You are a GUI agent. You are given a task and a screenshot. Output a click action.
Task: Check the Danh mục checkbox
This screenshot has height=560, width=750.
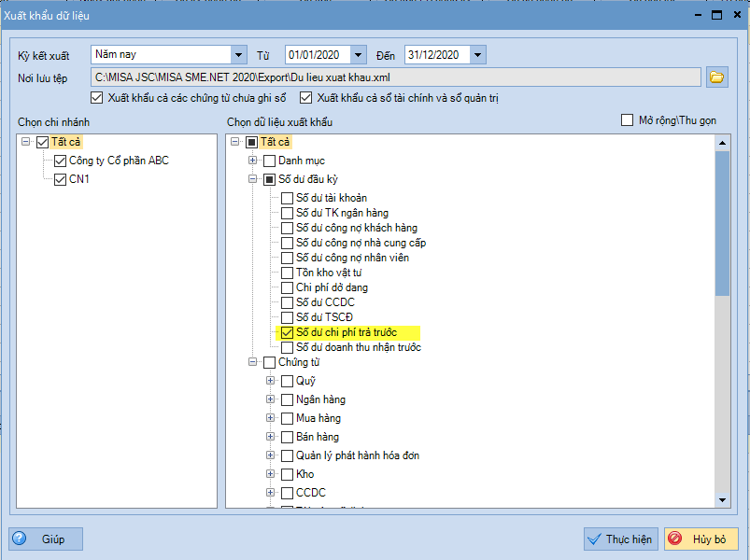click(x=269, y=161)
